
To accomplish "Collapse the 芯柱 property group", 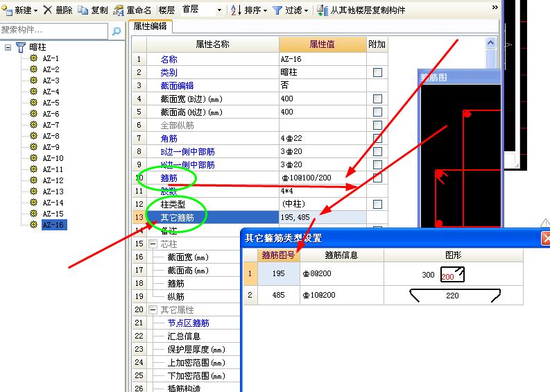I will pos(153,244).
